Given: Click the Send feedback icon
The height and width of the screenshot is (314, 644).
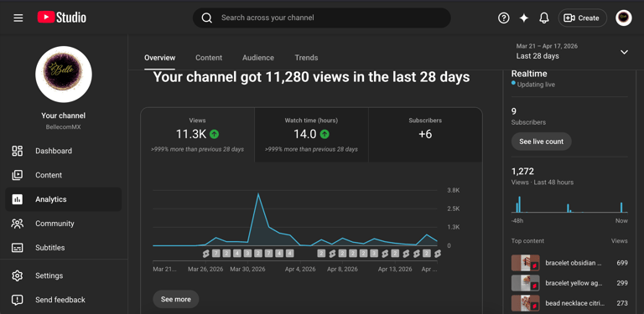Looking at the screenshot, I should pyautogui.click(x=18, y=300).
